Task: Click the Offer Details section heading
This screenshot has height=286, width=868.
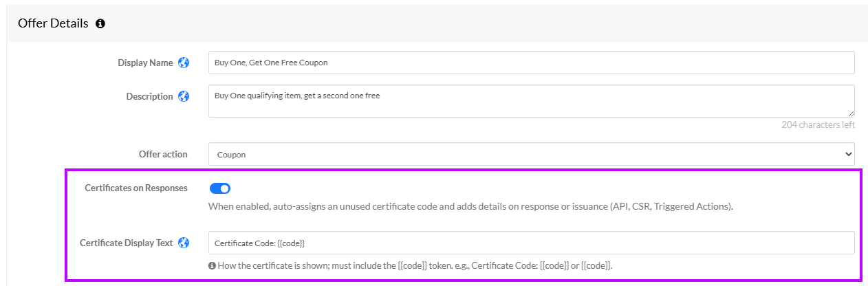Action: click(x=53, y=23)
